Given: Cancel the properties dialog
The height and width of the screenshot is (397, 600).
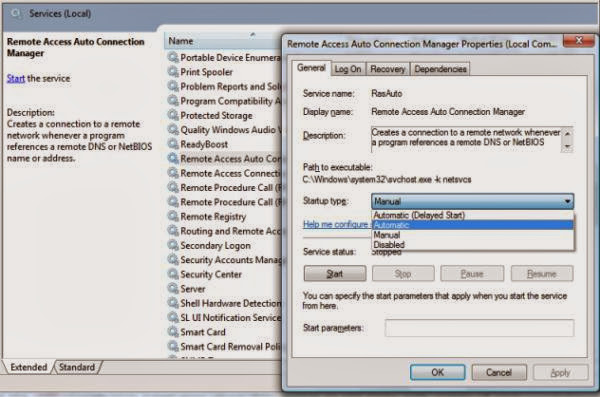Looking at the screenshot, I should pos(499,372).
